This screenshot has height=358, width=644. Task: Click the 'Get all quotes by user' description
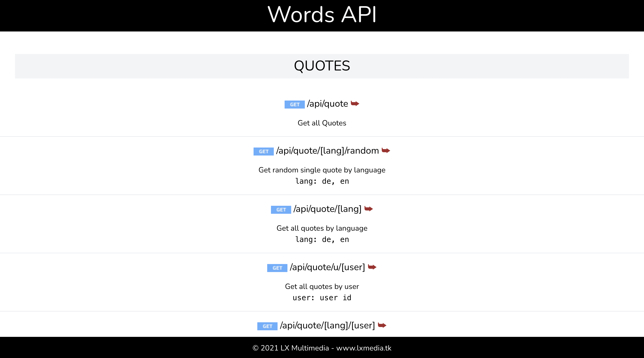pos(322,286)
